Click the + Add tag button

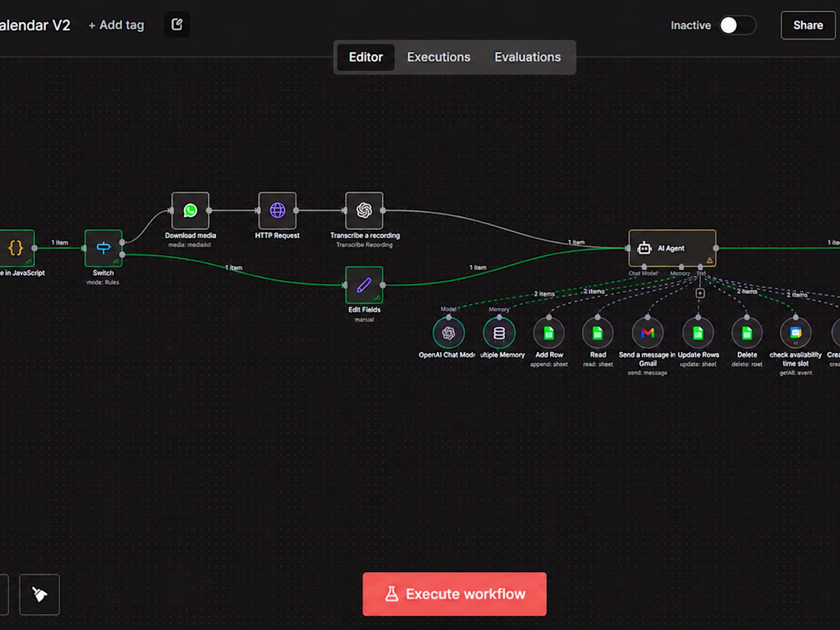click(116, 25)
